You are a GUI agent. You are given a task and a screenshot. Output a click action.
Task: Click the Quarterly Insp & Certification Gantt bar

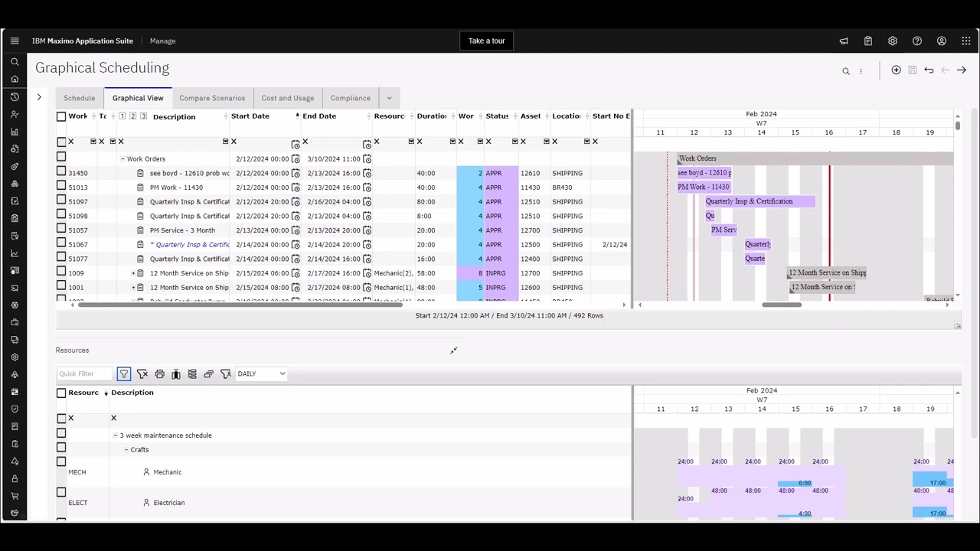pos(760,201)
